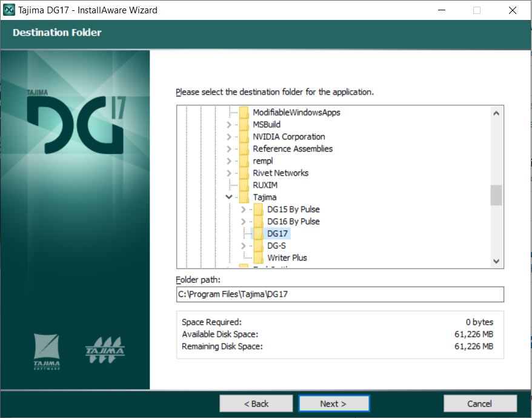Select the ModifiableWindowsApps folder name

[x=296, y=112]
